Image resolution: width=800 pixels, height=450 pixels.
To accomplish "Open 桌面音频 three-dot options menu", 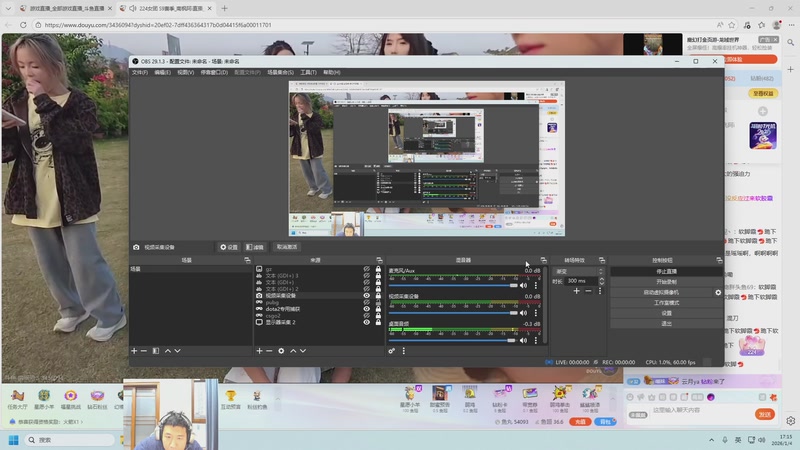I will tap(536, 340).
